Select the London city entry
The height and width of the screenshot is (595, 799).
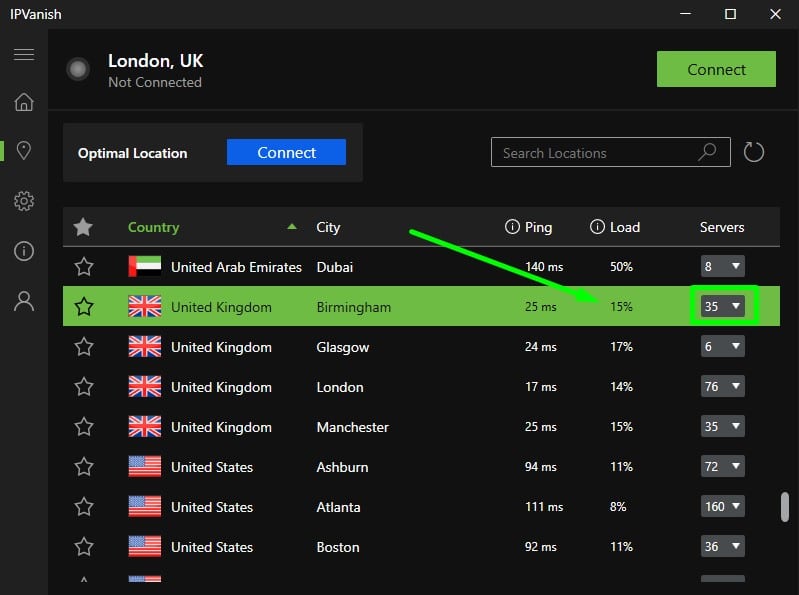(x=340, y=387)
